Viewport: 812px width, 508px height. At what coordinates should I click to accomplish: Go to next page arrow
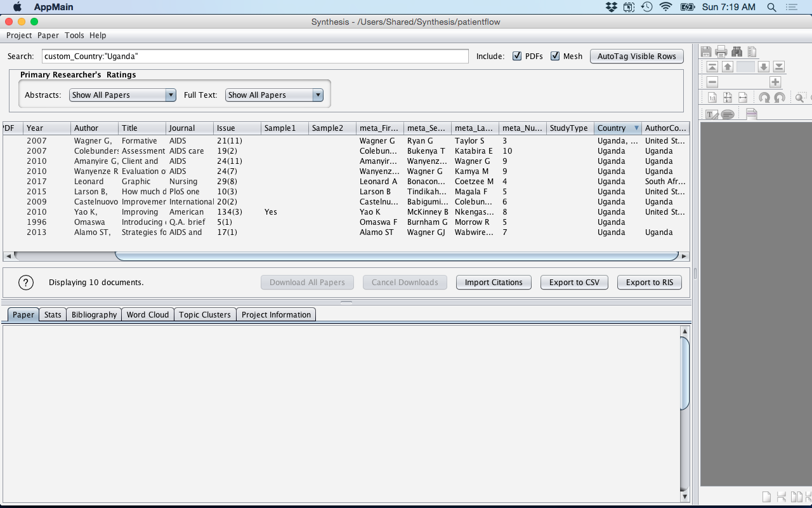[x=764, y=67]
